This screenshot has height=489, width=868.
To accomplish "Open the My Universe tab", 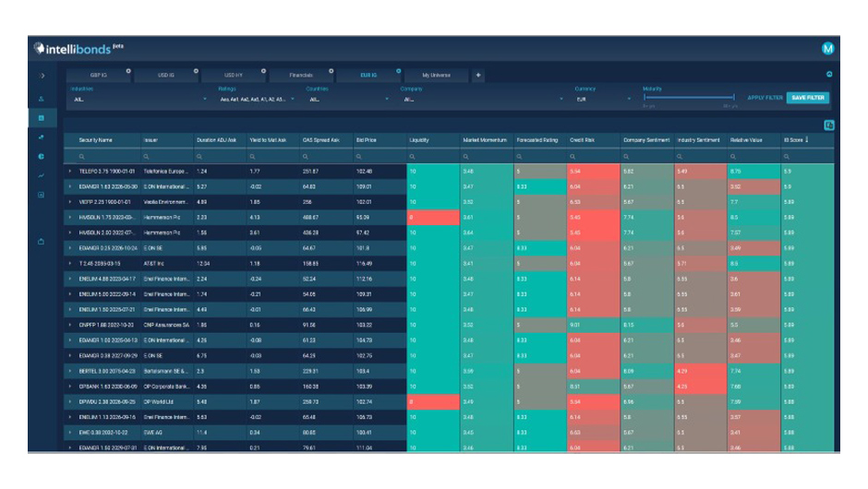I will (436, 76).
